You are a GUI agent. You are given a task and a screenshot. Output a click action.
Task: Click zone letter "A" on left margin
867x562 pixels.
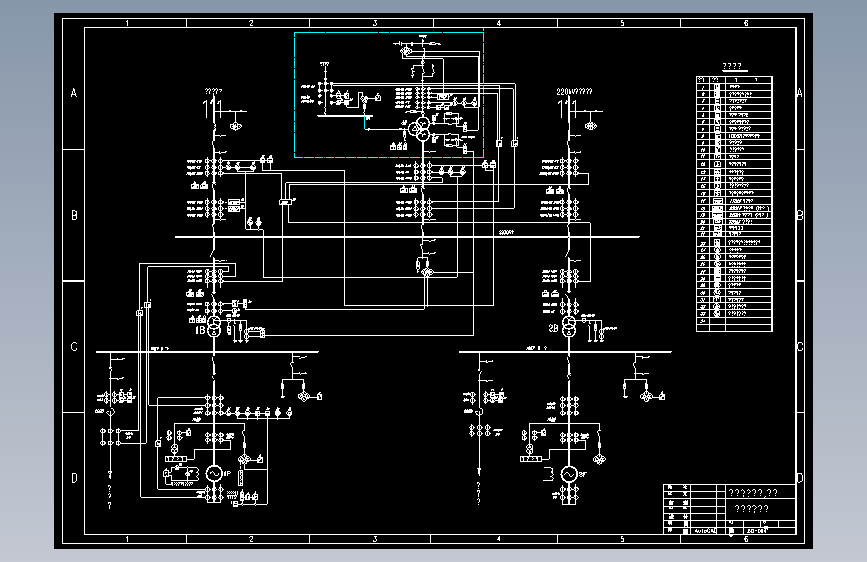pyautogui.click(x=74, y=93)
